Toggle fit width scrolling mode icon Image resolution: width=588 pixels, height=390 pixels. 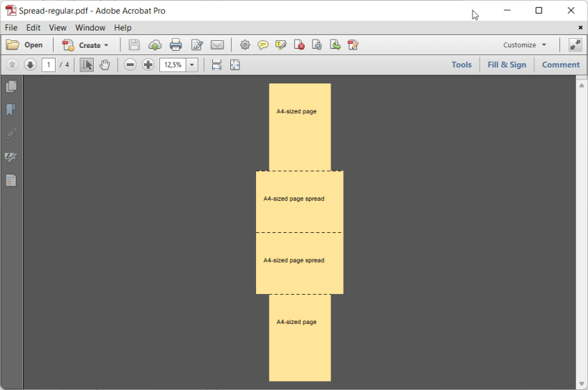point(216,65)
